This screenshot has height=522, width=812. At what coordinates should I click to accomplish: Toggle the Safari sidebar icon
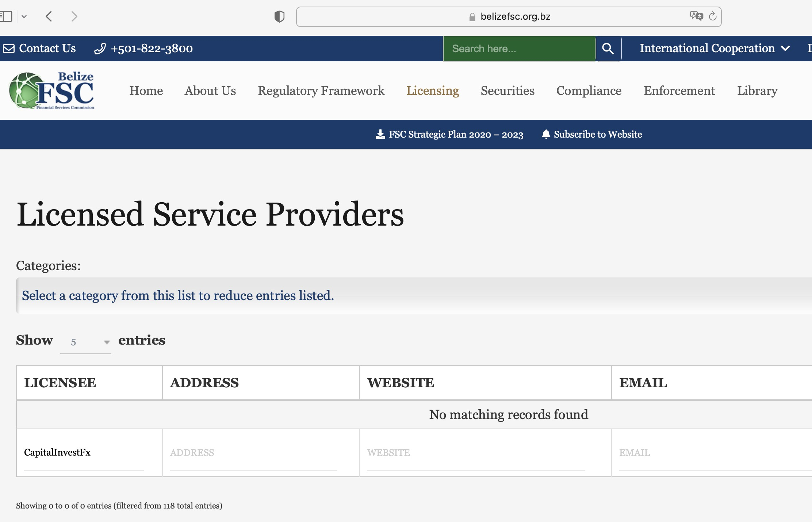(6, 16)
